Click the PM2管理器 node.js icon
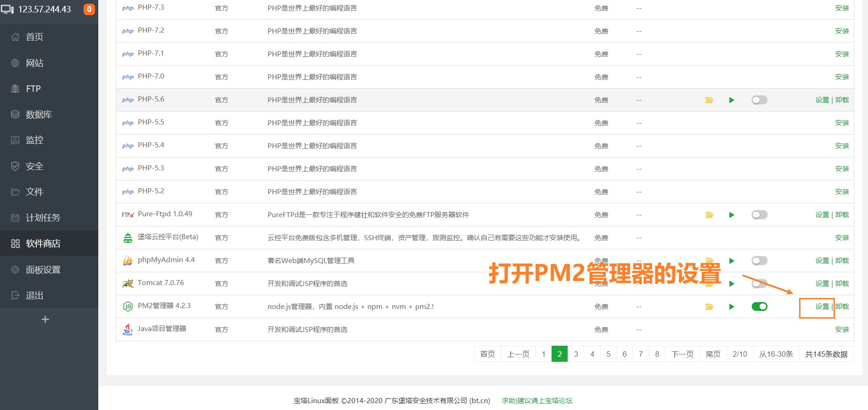This screenshot has height=410, width=868. point(128,306)
